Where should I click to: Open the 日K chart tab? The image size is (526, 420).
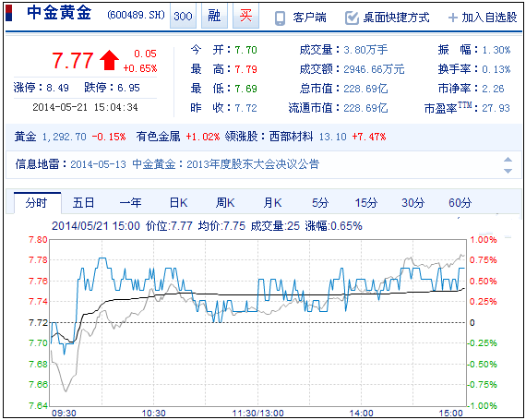point(178,203)
